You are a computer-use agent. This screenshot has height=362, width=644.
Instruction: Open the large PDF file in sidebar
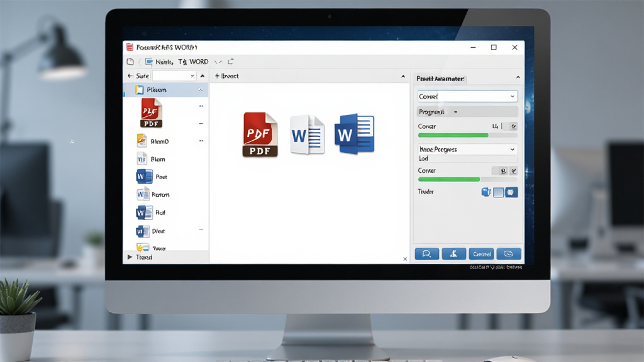[x=151, y=113]
